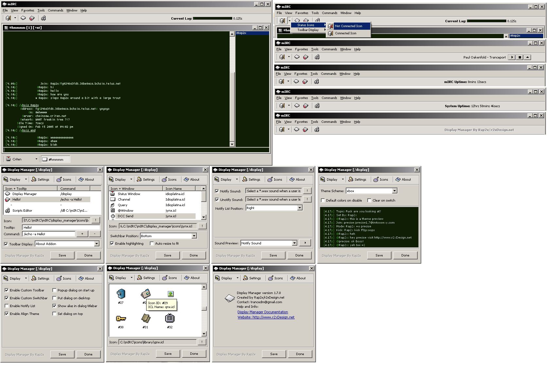Expand the Criten network dropdown arrow
This screenshot has height=392, width=556.
point(36,159)
